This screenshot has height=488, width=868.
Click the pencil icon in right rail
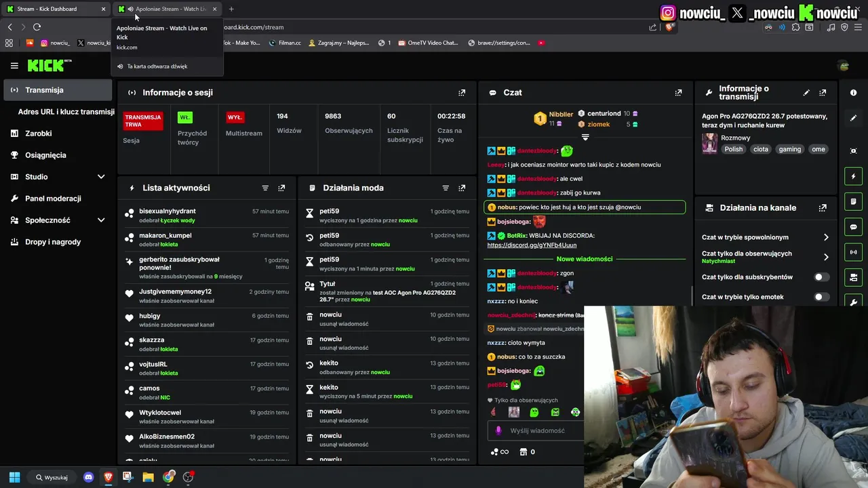(853, 118)
